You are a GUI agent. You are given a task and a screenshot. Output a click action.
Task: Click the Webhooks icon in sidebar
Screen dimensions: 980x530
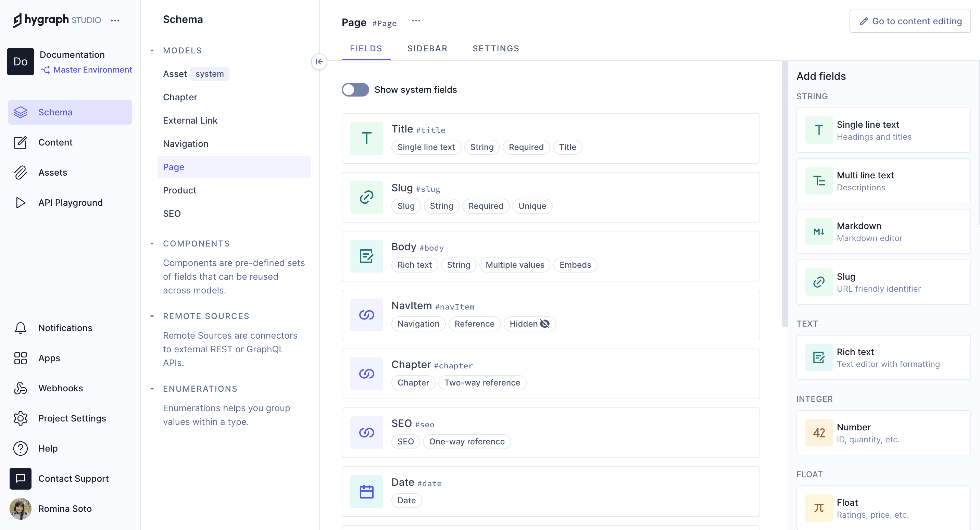20,388
